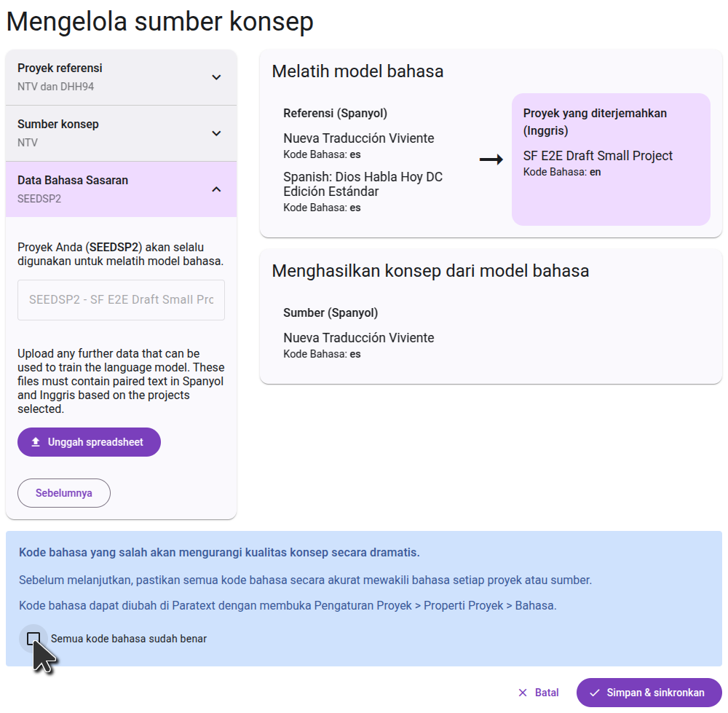Select SF E2E Draft Small Project name
This screenshot has width=728, height=713.
pos(598,156)
